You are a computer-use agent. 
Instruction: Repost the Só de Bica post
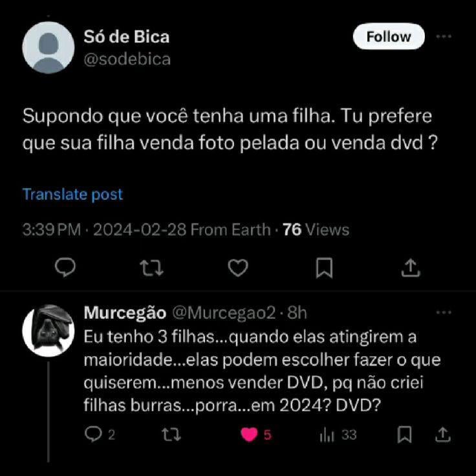151,268
